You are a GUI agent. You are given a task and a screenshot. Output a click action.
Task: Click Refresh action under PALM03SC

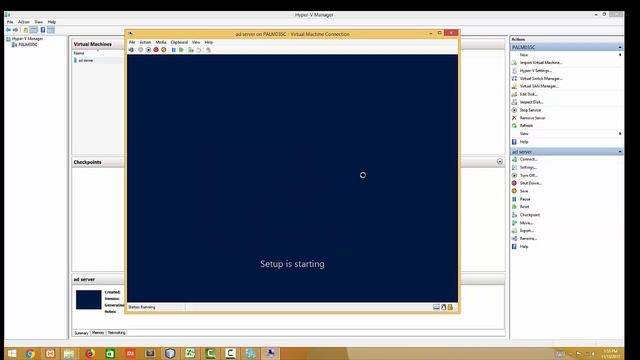(526, 126)
